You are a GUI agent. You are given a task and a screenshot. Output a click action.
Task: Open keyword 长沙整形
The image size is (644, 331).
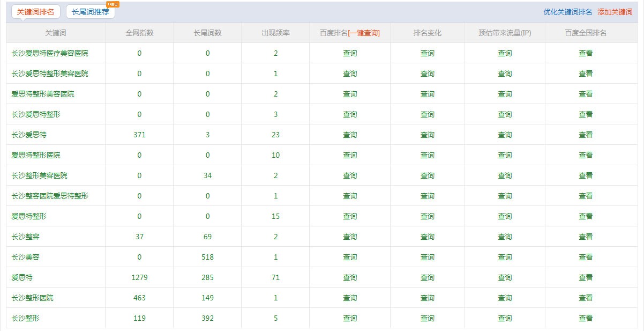pyautogui.click(x=25, y=318)
